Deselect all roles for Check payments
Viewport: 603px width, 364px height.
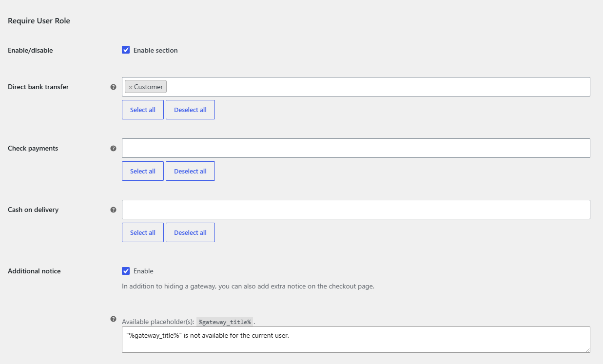(x=190, y=171)
